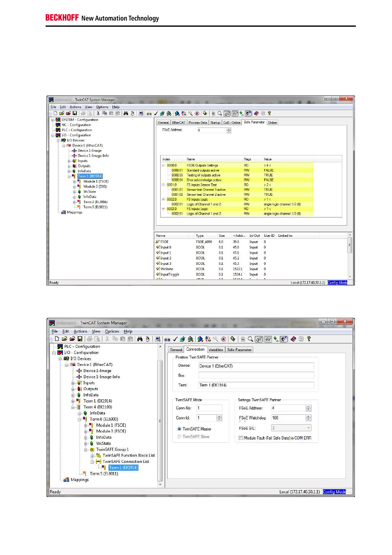The image size is (392, 555).
Task: Click the User ID column header
Action: pos(269,236)
